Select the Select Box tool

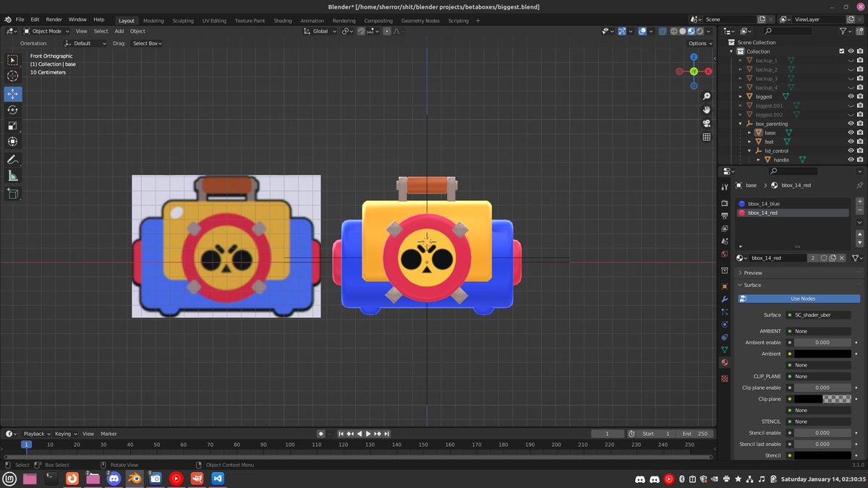tap(13, 60)
